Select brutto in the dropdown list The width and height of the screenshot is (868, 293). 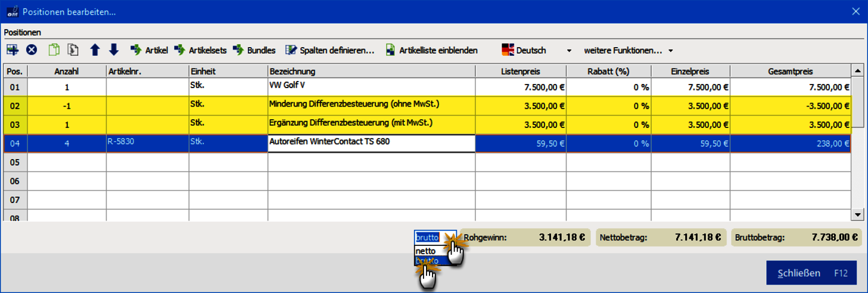[x=432, y=260]
